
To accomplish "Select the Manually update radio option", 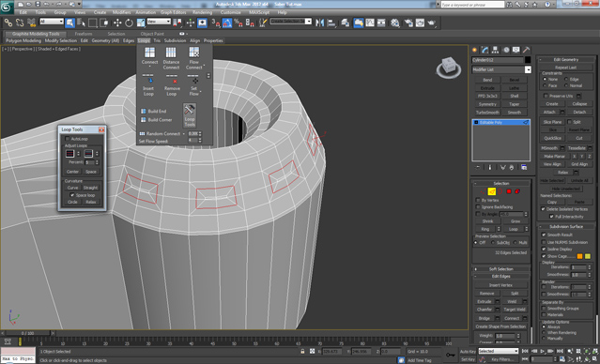I will click(x=544, y=339).
